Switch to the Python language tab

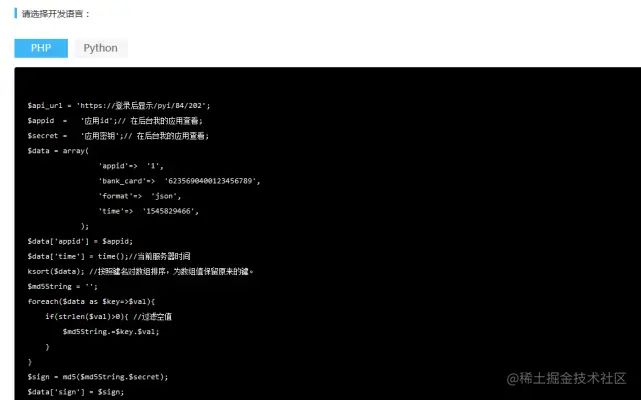click(101, 48)
